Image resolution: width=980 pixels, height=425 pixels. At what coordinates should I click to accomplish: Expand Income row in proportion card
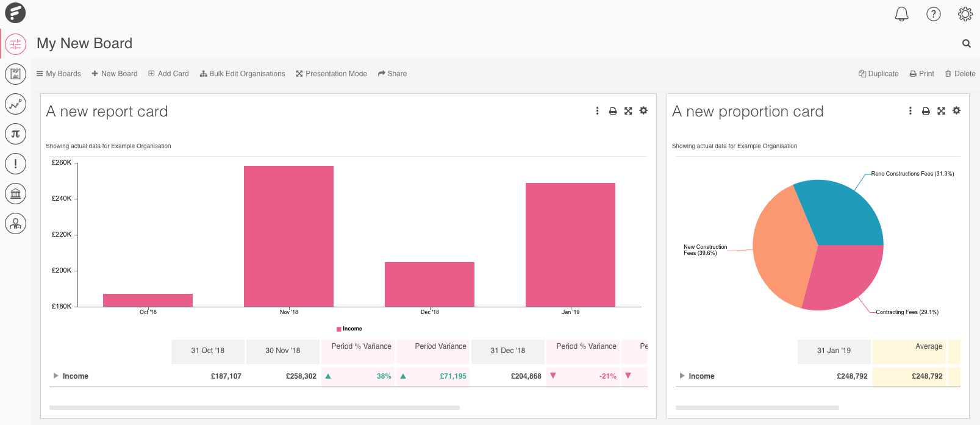point(682,376)
